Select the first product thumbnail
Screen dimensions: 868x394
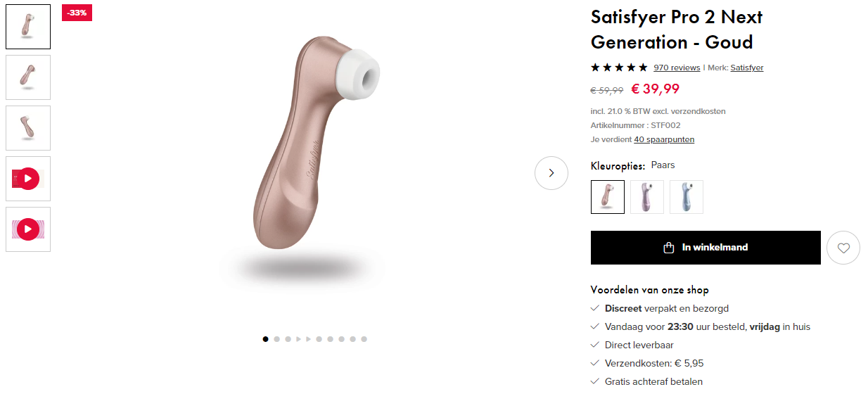click(x=28, y=27)
